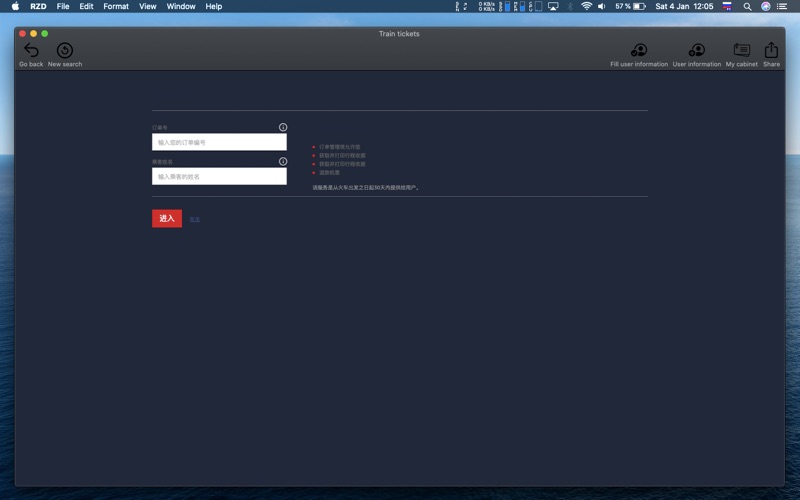The width and height of the screenshot is (800, 500).
Task: Open the Format menu
Action: (116, 6)
